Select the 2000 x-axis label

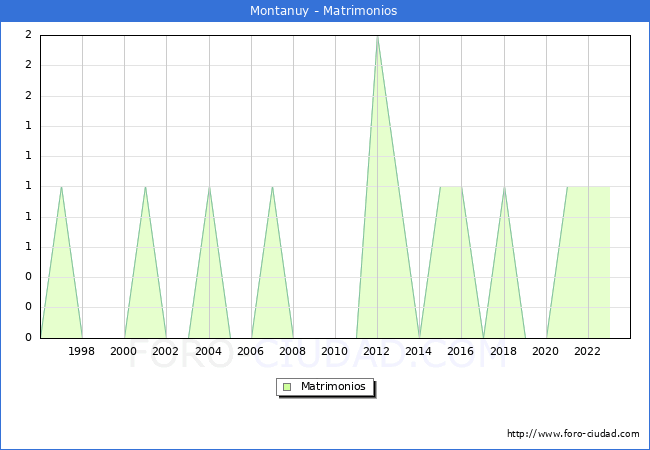click(124, 351)
